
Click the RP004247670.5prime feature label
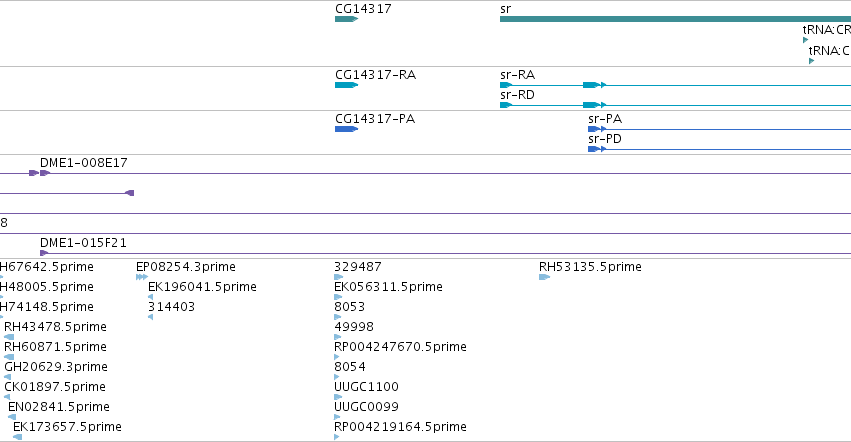tap(401, 346)
